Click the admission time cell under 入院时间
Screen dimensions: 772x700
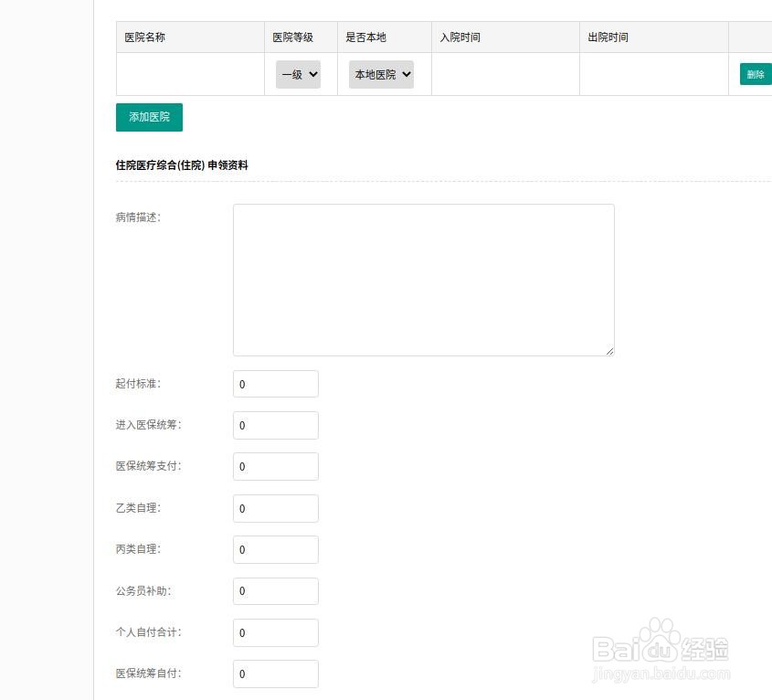(505, 74)
